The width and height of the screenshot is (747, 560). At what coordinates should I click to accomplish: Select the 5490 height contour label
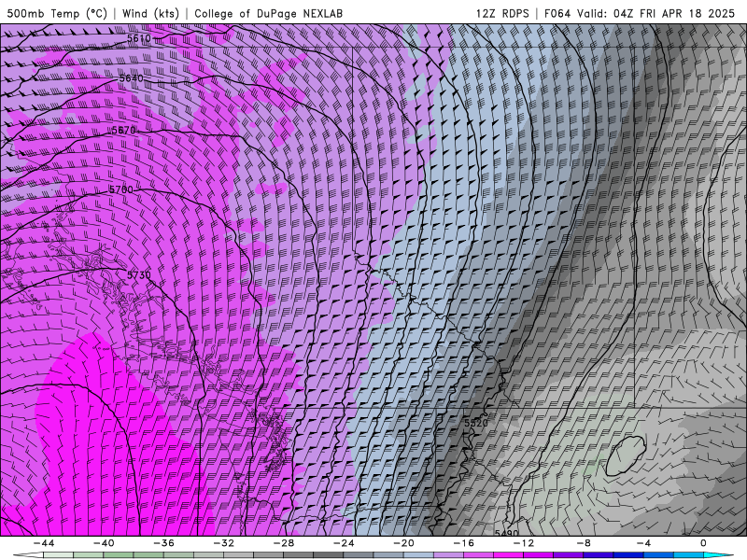(506, 534)
